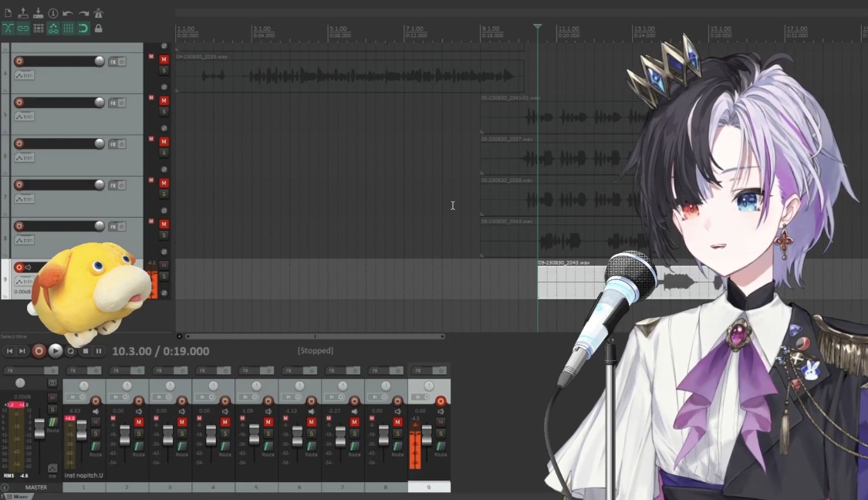
Task: Toggle the locking padlock icon
Action: [99, 29]
